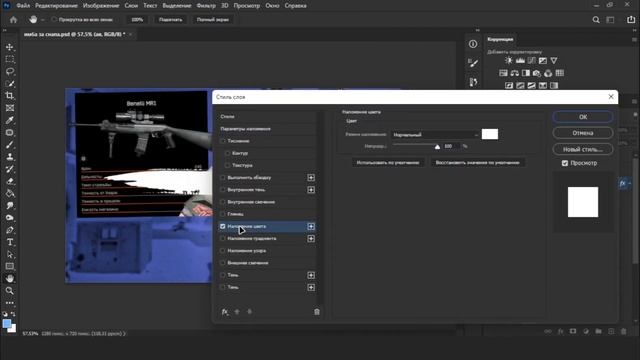640x360 pixels.
Task: Add another Наложение цвета effect plus
Action: (311, 227)
